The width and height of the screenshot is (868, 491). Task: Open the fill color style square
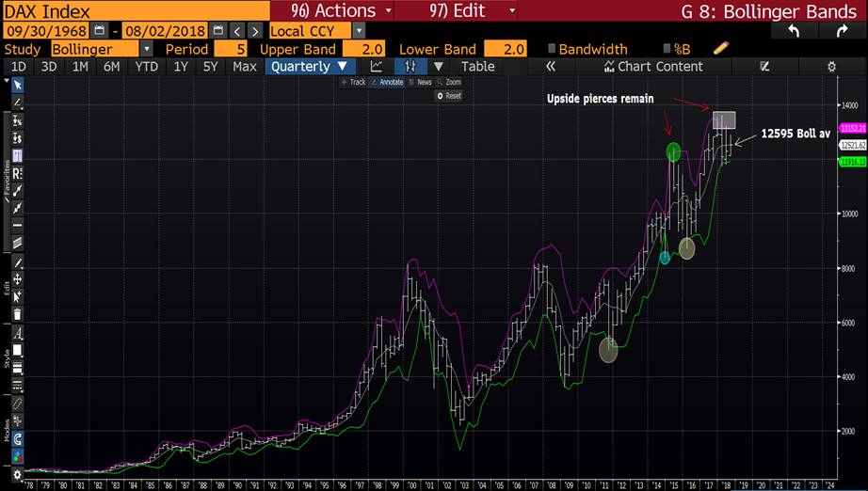18,351
